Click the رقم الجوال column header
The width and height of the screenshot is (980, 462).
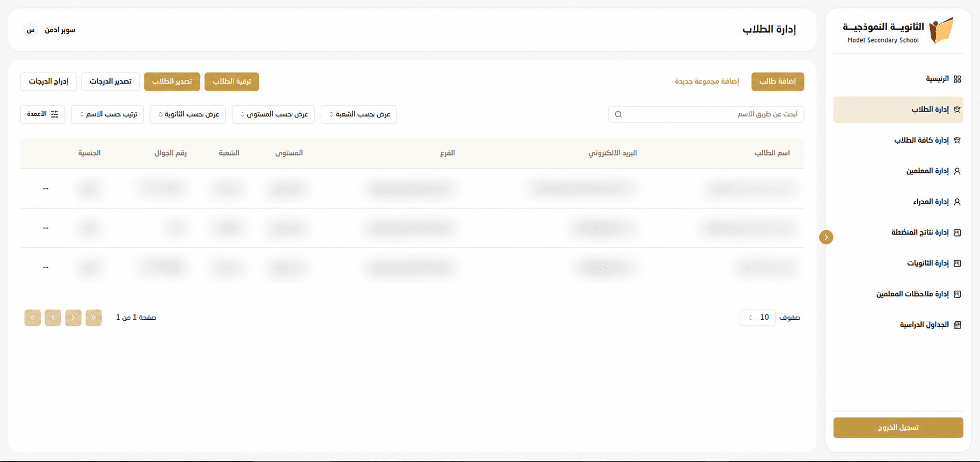point(171,153)
